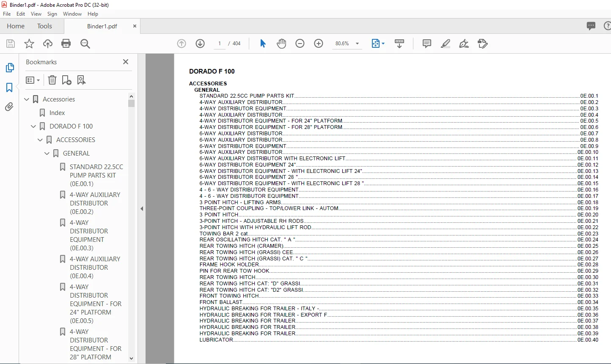Open the Sign menu
Image resolution: width=611 pixels, height=364 pixels.
52,14
